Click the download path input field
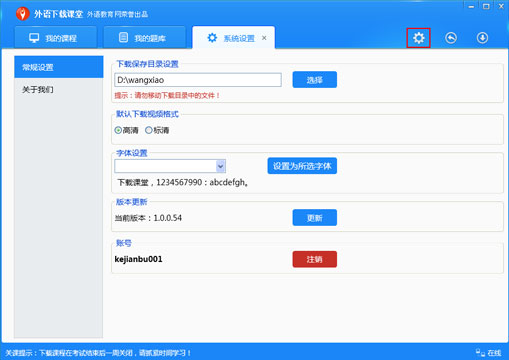Image resolution: width=509 pixels, height=360 pixels. coord(198,80)
